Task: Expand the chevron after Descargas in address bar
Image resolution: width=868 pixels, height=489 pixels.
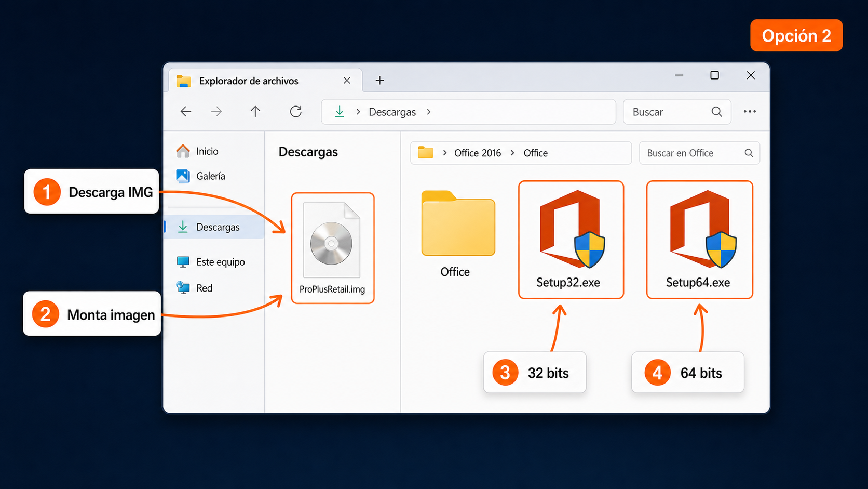Action: coord(429,112)
